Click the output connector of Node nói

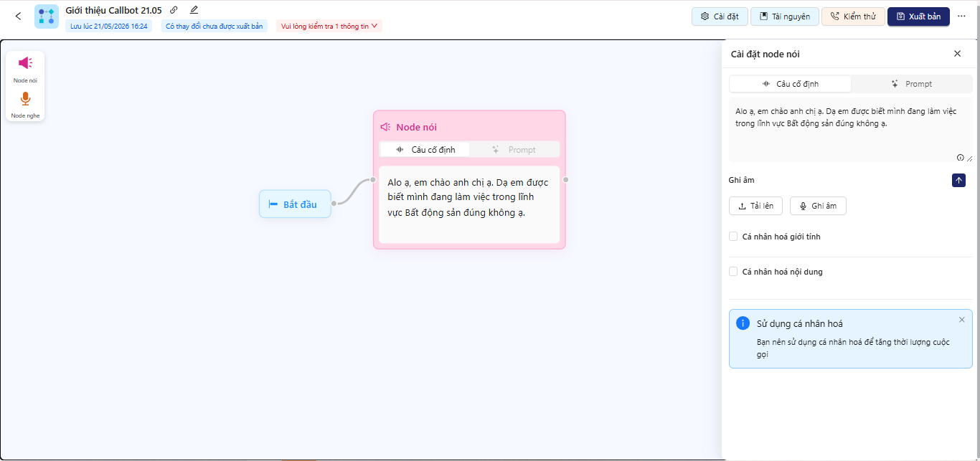pos(565,180)
